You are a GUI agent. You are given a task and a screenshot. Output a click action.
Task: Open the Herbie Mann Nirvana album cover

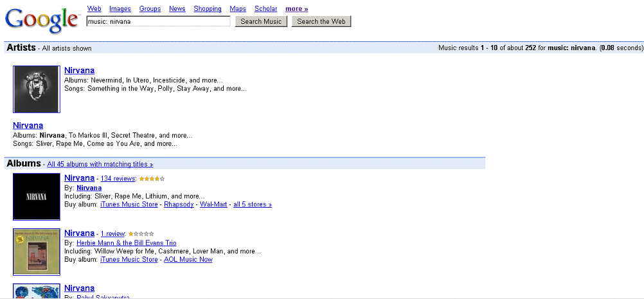[37, 251]
